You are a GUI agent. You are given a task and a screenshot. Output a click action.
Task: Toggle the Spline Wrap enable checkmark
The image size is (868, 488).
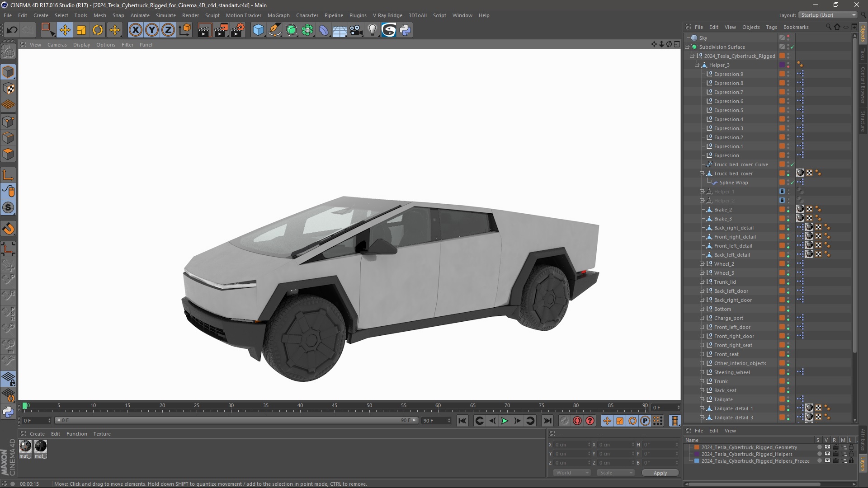click(x=792, y=183)
